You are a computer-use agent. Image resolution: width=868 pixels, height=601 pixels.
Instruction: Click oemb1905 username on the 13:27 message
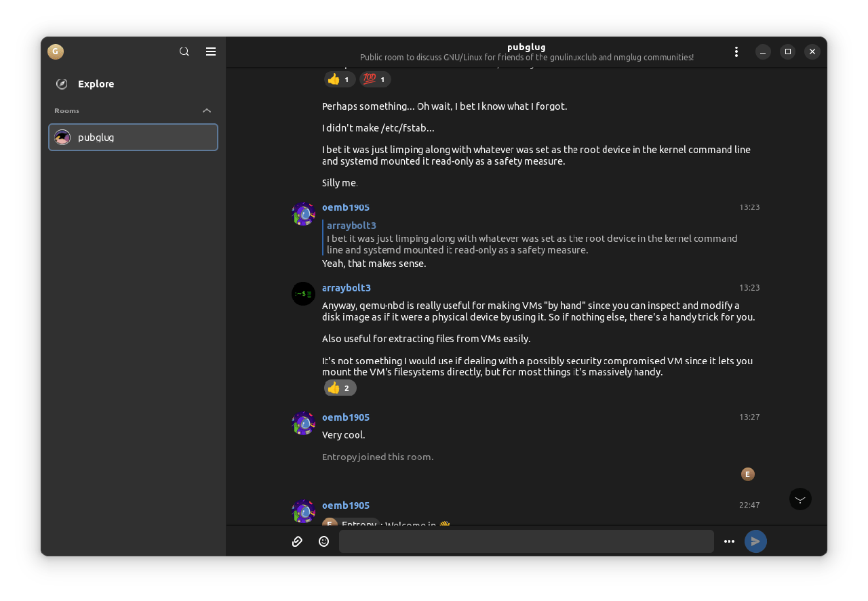(x=345, y=417)
